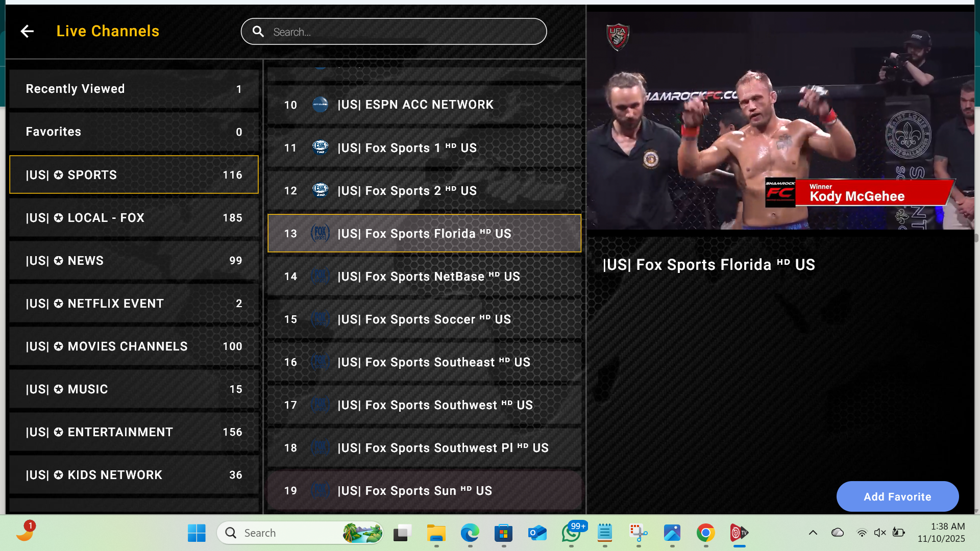
Task: Expand hidden icons in the system tray
Action: pos(813,532)
